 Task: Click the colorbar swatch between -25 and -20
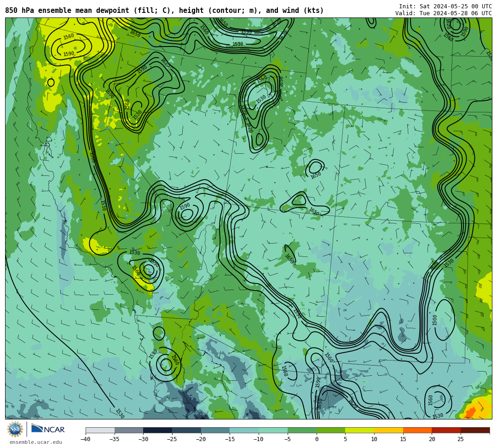[187, 430]
